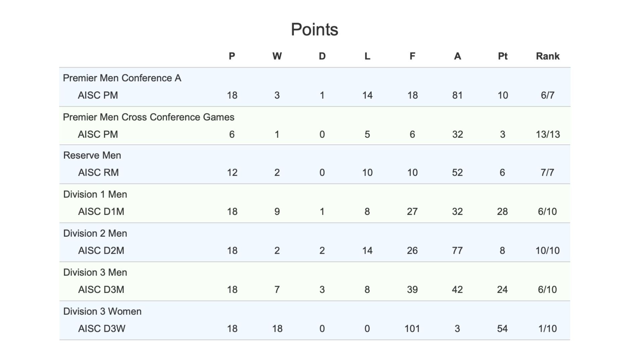Open Premier Men Cross Conference Games section
Viewport: 644px width, 362px height.
pyautogui.click(x=149, y=117)
